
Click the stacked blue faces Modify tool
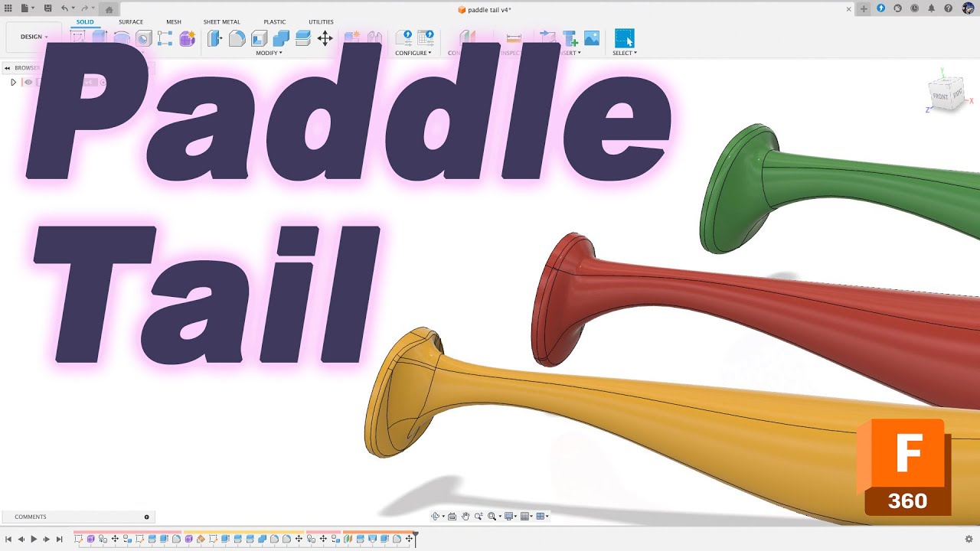tap(302, 38)
